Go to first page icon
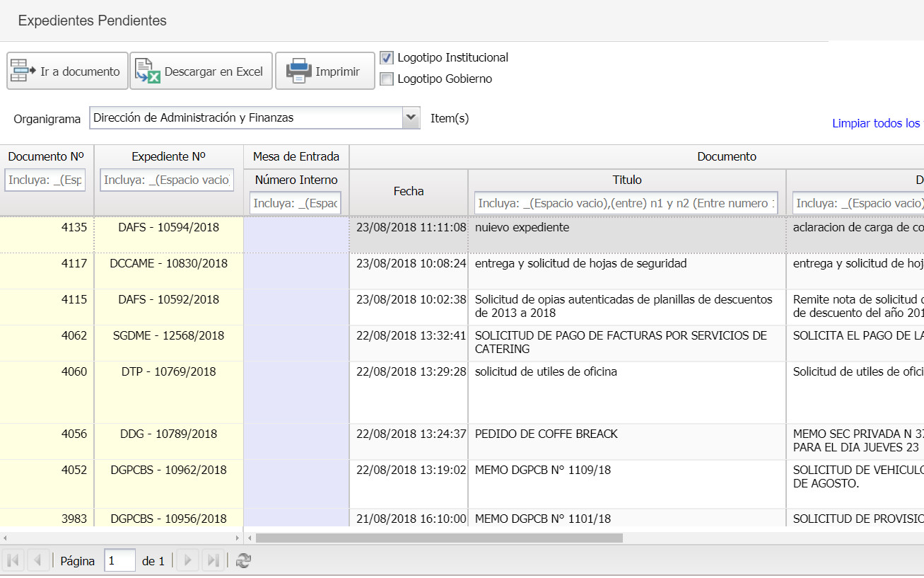The image size is (924, 578). [x=13, y=561]
